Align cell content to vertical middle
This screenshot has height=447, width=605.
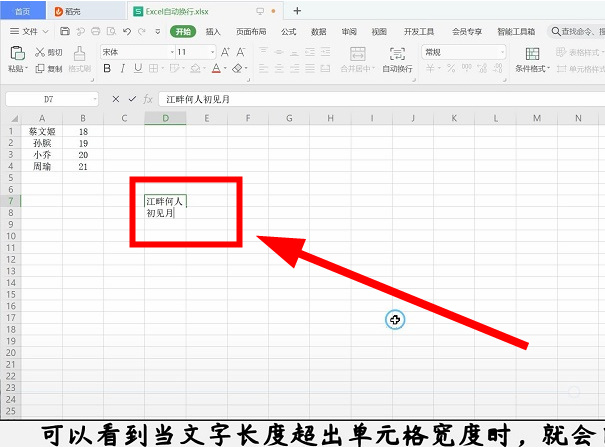(279, 52)
